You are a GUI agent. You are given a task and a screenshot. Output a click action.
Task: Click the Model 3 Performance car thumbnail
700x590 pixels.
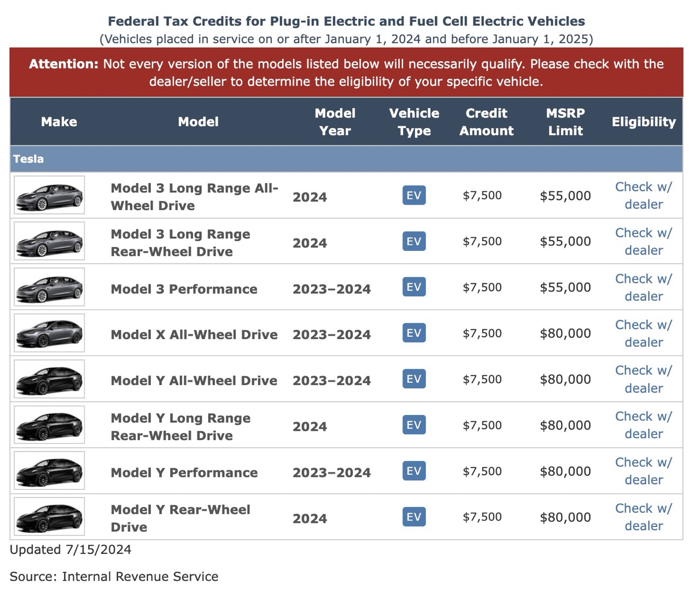pos(49,287)
